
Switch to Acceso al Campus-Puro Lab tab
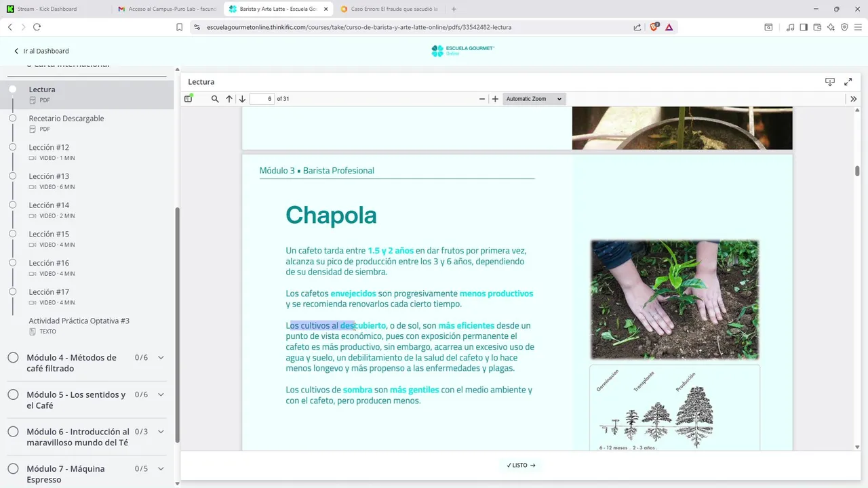pos(167,9)
